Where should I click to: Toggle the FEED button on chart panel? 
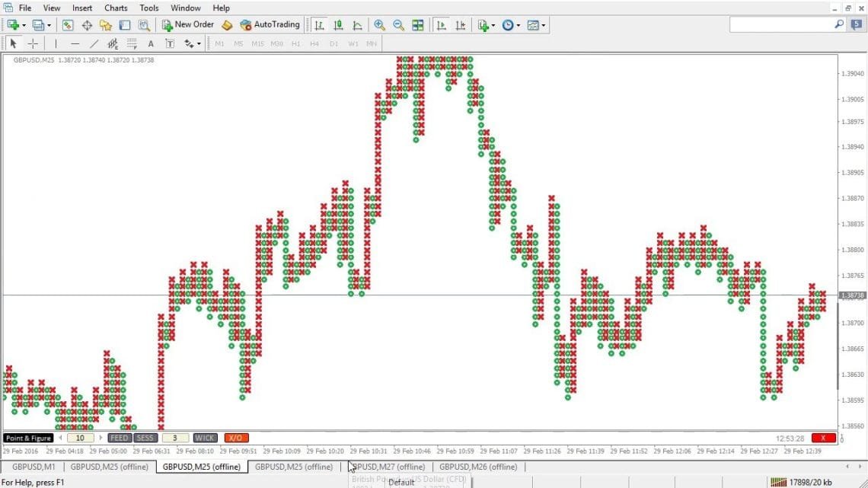(120, 438)
